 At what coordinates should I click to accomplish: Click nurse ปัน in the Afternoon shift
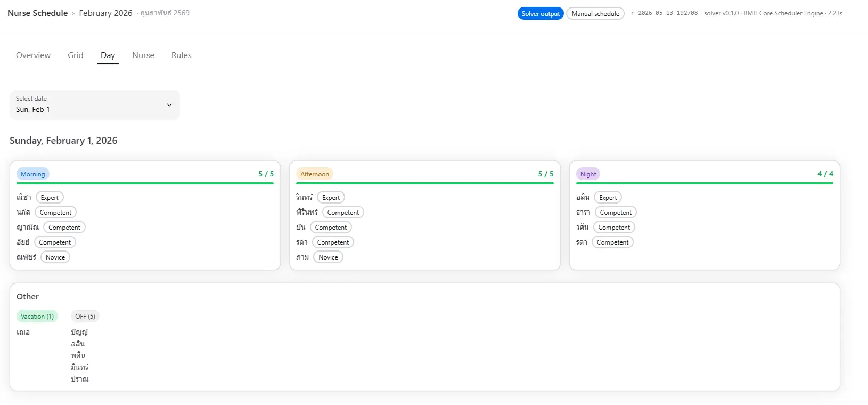coord(301,227)
